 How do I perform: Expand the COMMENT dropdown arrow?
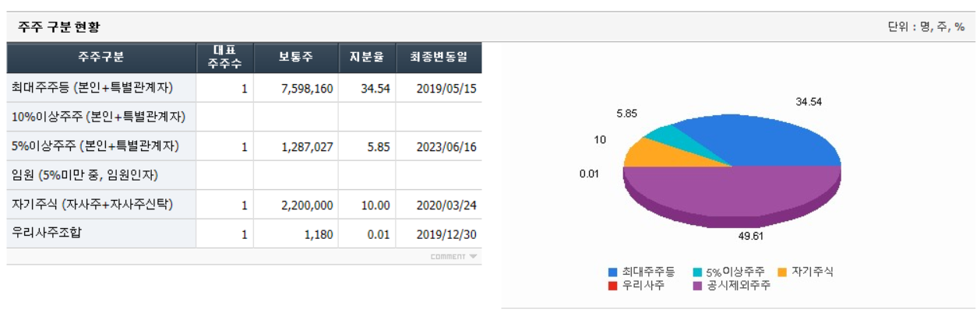coord(474,257)
